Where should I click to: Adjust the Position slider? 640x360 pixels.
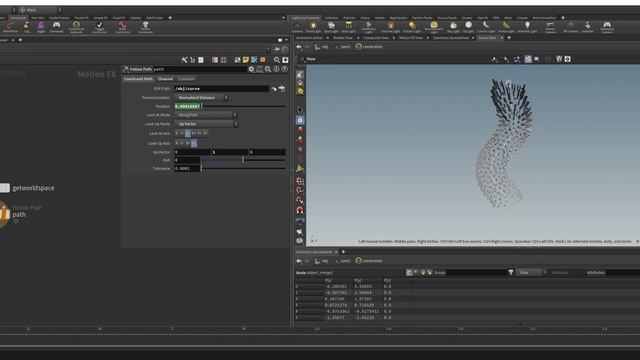coord(244,107)
